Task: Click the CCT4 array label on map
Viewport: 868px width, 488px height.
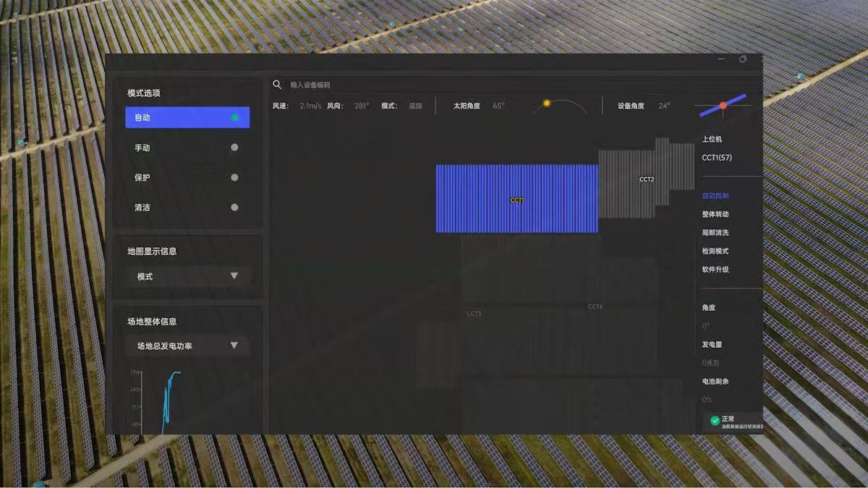Action: coord(595,307)
